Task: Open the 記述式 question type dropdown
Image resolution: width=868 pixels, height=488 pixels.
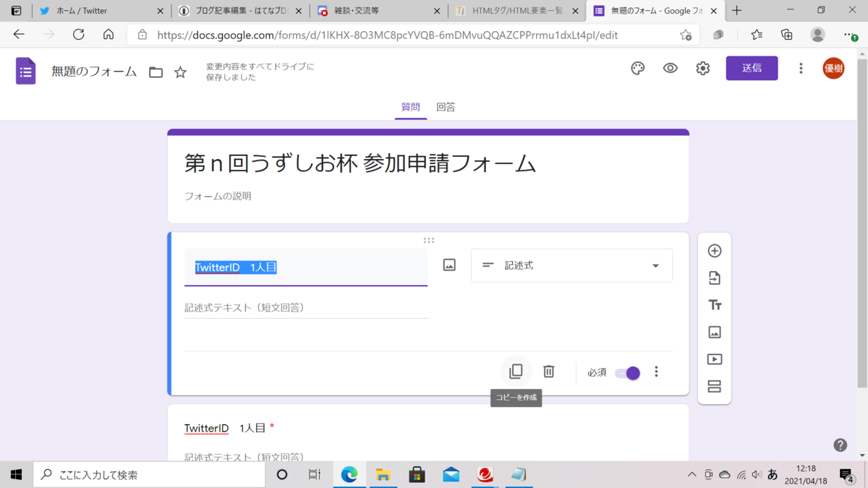Action: coord(571,265)
